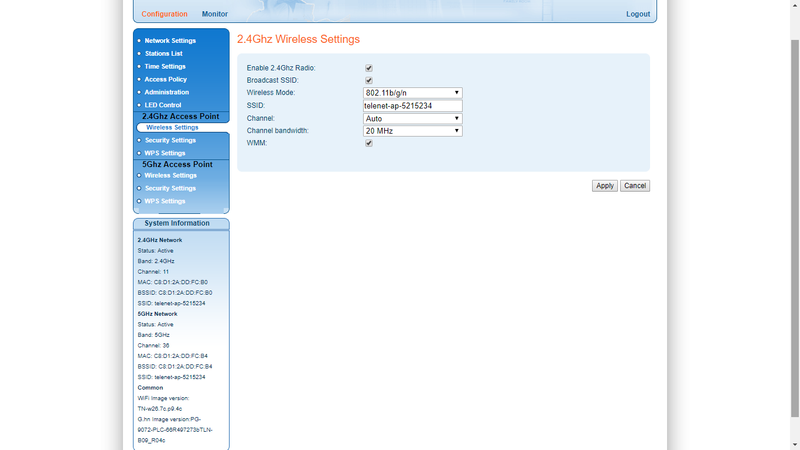Toggle the Enable 2.4Ghz Radio checkbox
Screen dimensions: 800x450
[x=369, y=68]
